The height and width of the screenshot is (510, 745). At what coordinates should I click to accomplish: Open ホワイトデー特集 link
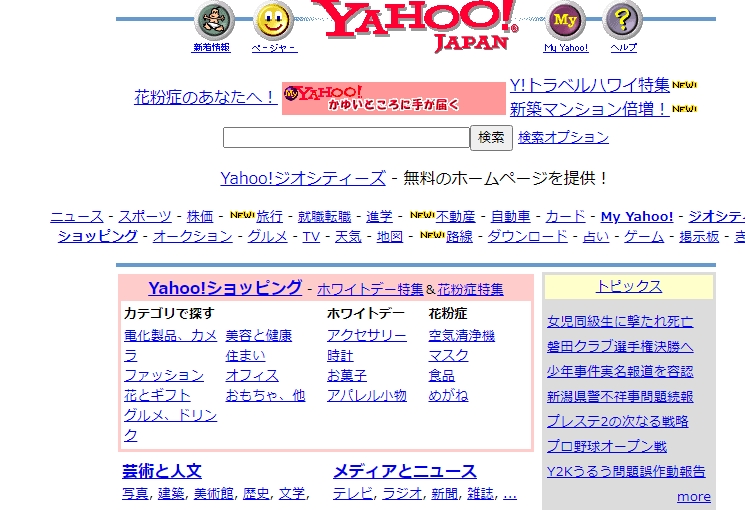coord(370,289)
